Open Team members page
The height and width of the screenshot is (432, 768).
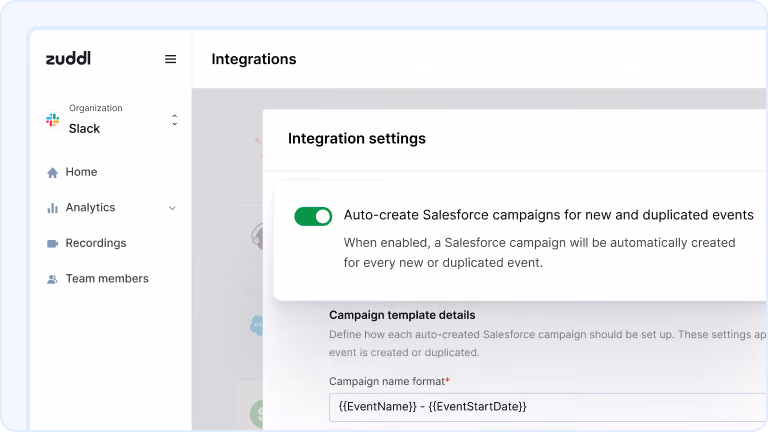[x=107, y=278]
